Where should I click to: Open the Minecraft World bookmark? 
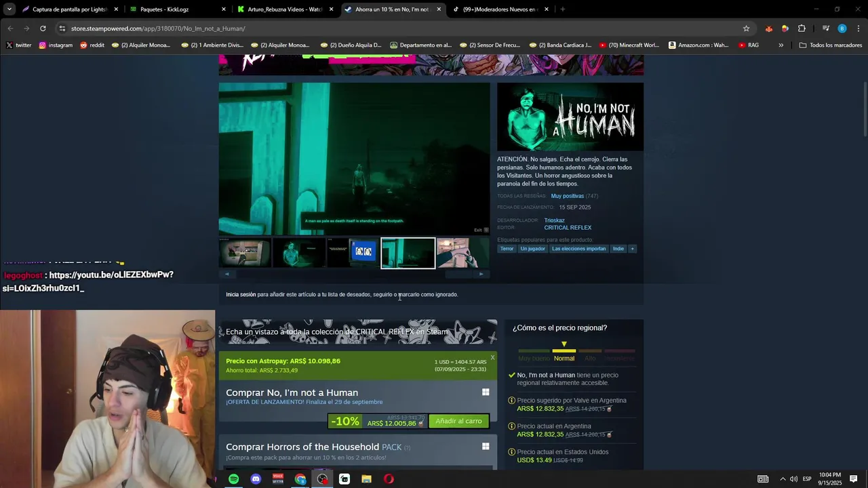(629, 45)
